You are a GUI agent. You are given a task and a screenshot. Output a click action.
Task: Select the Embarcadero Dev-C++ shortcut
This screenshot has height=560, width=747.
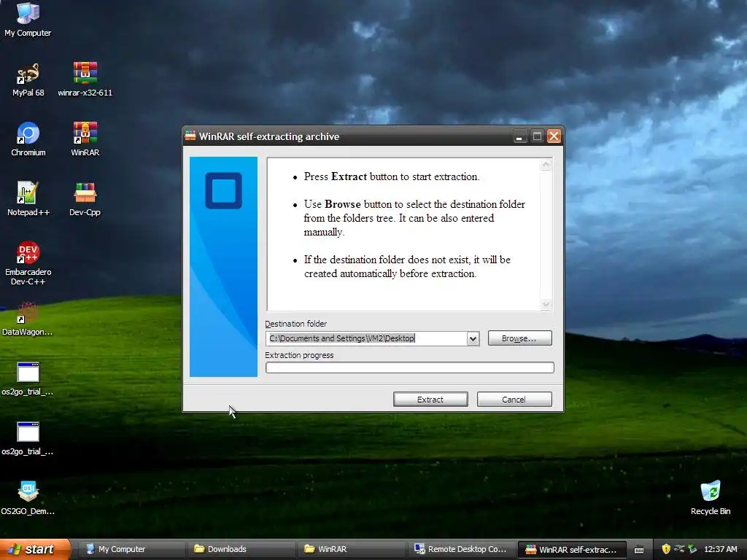click(x=28, y=263)
